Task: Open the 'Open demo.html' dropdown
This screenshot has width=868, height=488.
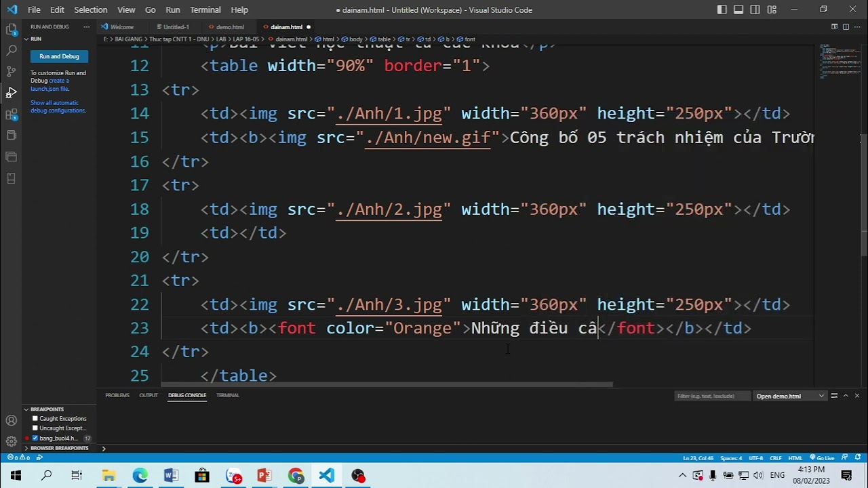Action: pyautogui.click(x=790, y=396)
